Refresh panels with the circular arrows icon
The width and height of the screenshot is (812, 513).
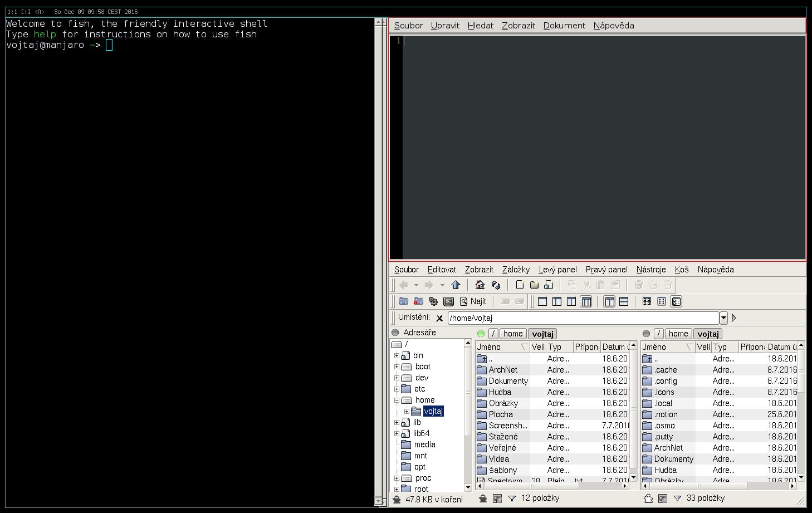(x=495, y=285)
